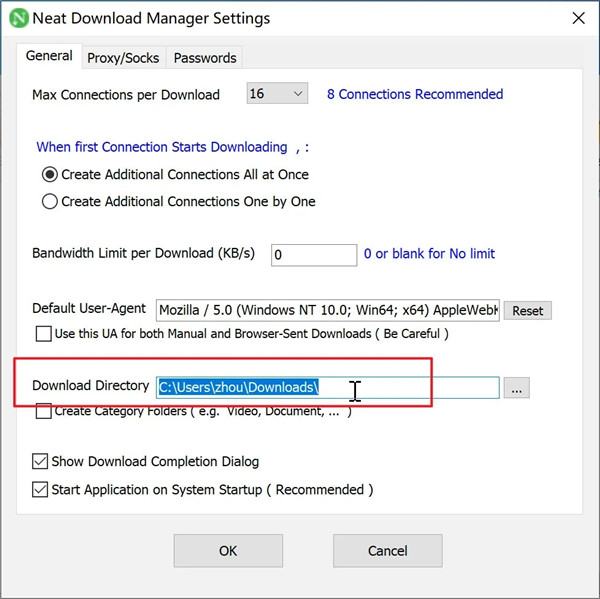600x599 pixels.
Task: Click the Download Directory path field
Action: point(328,387)
